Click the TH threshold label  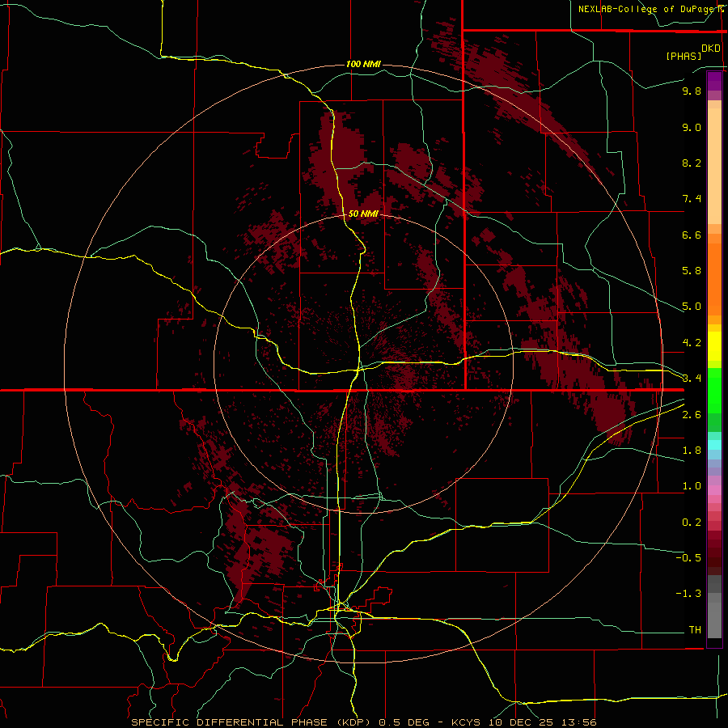click(x=695, y=630)
